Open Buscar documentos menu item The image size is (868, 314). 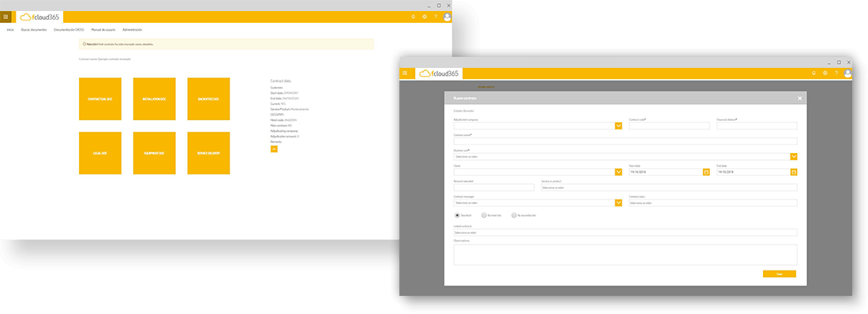34,29
